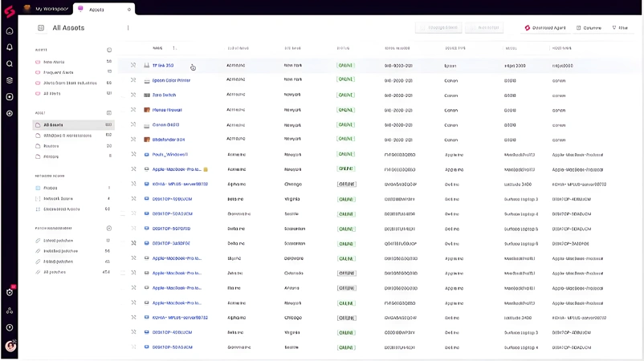Viewport: 644px width, 361px height.
Task: Click the target circle icon in left navigation
Action: [10, 113]
